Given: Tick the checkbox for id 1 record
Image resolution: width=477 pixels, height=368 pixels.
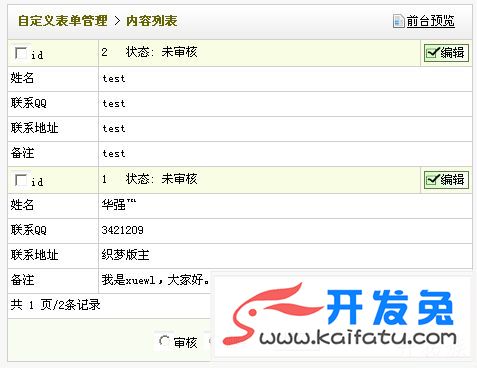Looking at the screenshot, I should tap(21, 180).
